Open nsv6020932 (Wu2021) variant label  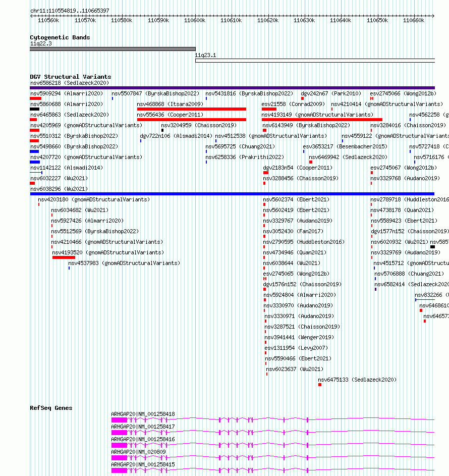(x=400, y=242)
